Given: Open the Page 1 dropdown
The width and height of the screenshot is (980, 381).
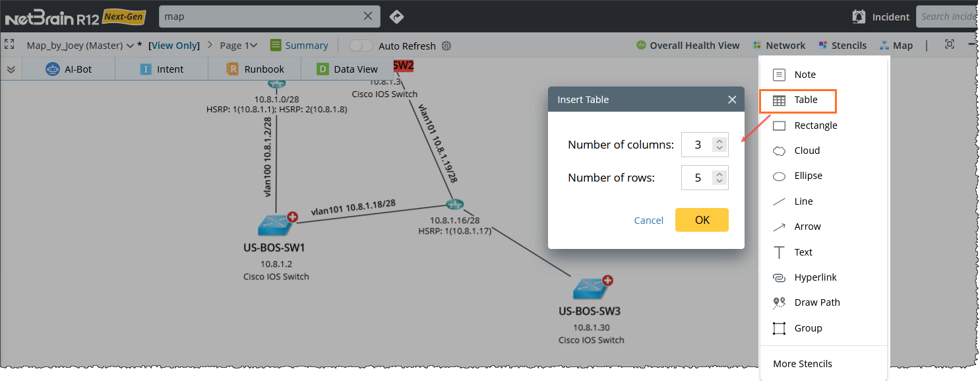Looking at the screenshot, I should tap(253, 46).
